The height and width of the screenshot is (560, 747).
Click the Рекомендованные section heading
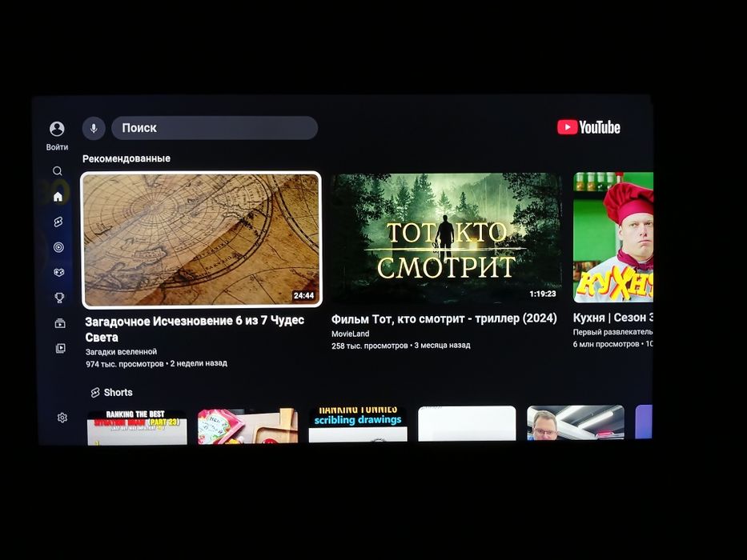(127, 158)
